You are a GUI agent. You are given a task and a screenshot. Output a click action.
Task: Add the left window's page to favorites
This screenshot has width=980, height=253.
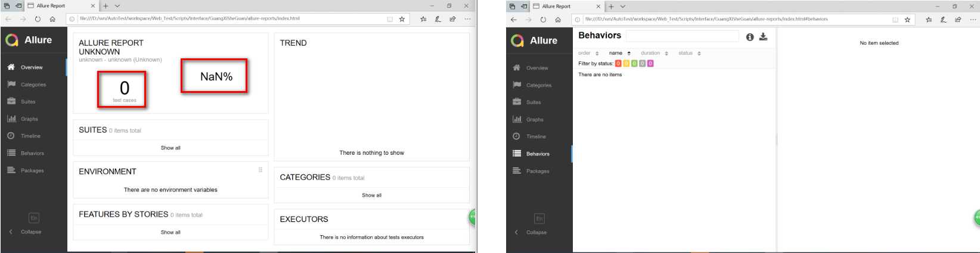pyautogui.click(x=402, y=19)
